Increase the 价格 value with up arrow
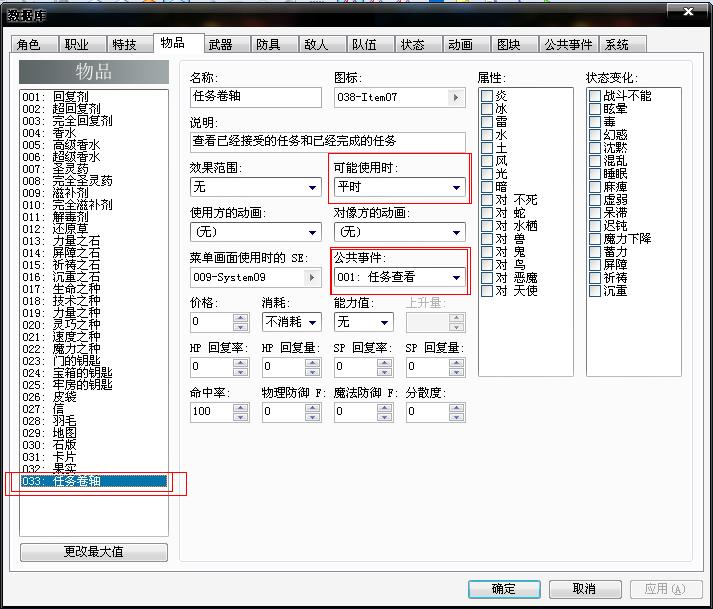Screen dimensions: 713x609 [241, 317]
